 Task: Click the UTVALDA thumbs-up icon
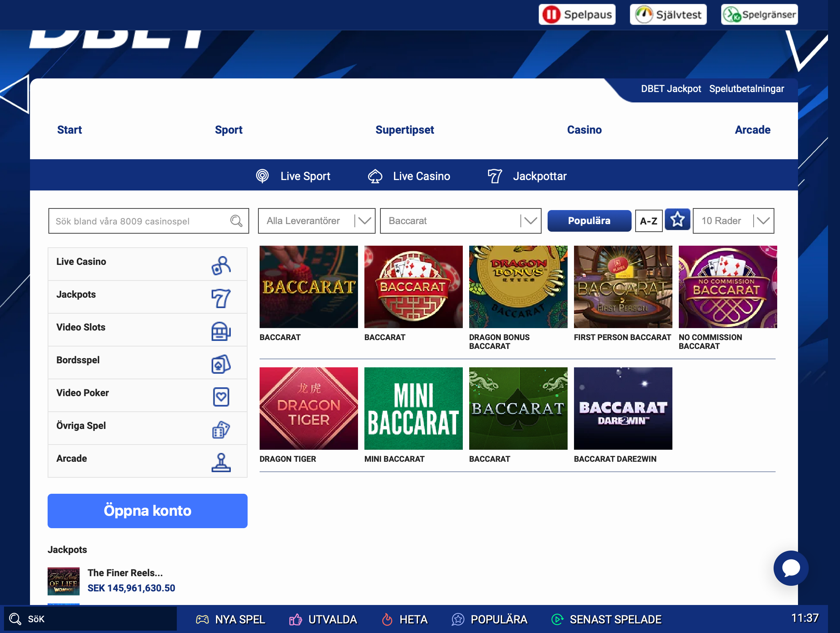[296, 619]
